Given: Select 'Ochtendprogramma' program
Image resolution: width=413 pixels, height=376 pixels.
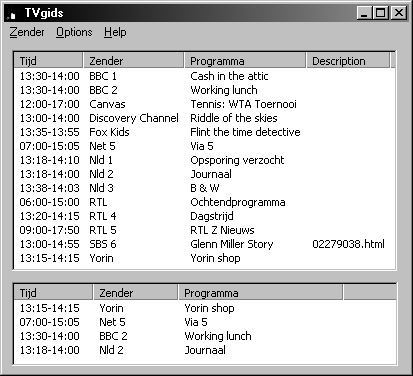Looking at the screenshot, I should 238,202.
